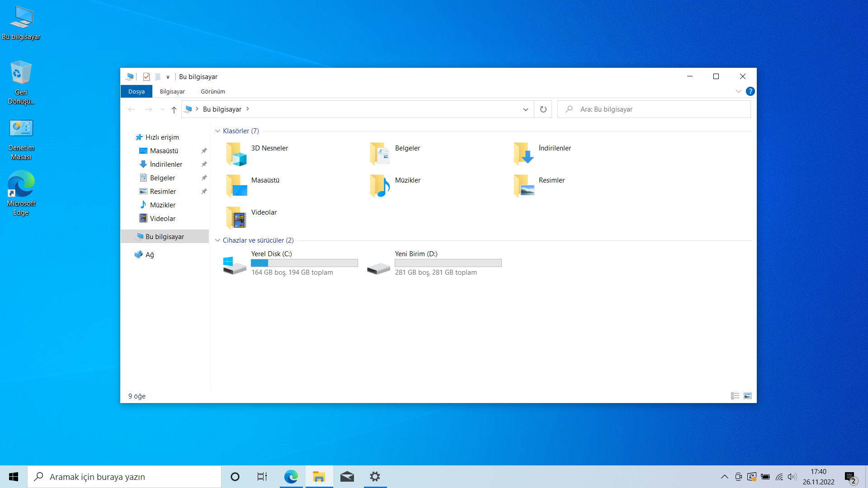Screen dimensions: 868x488
Task: Open the address bar history dropdown
Action: click(525, 109)
